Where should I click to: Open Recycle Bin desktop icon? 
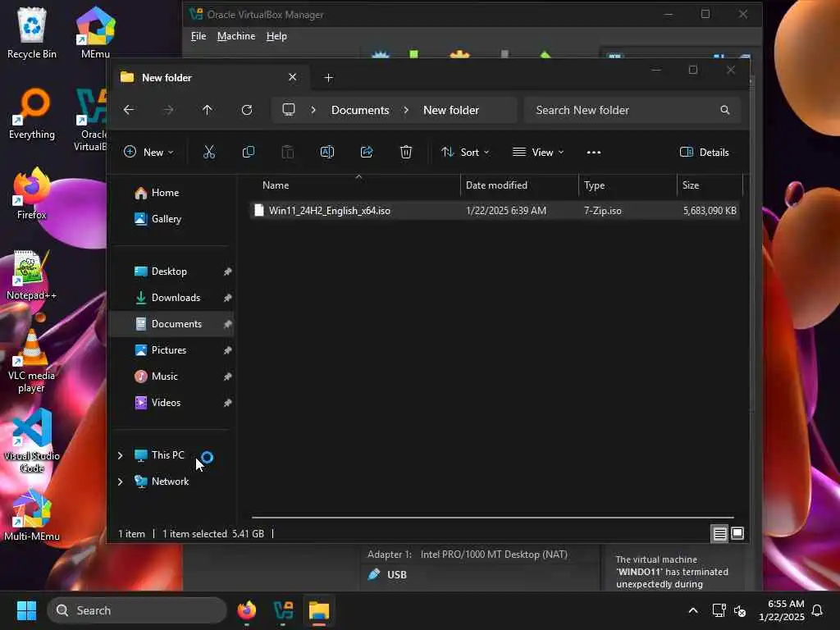(x=32, y=33)
